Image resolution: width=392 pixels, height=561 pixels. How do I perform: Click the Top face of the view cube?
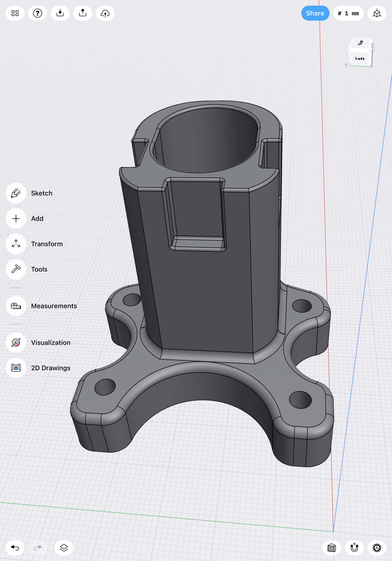(x=360, y=43)
